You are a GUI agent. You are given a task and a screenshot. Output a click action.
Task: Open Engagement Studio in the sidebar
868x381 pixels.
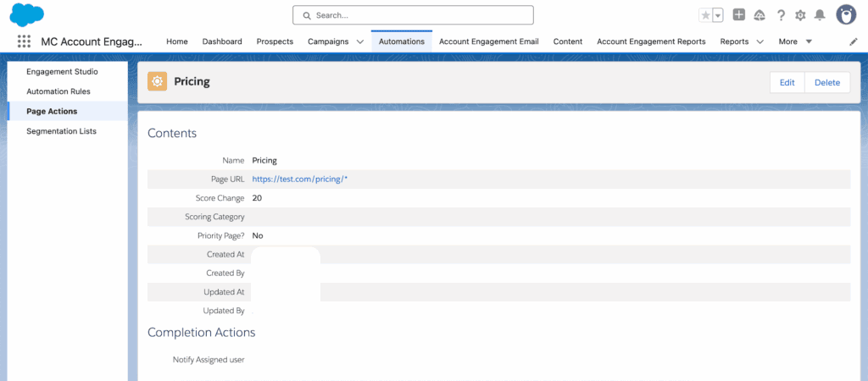(x=62, y=71)
